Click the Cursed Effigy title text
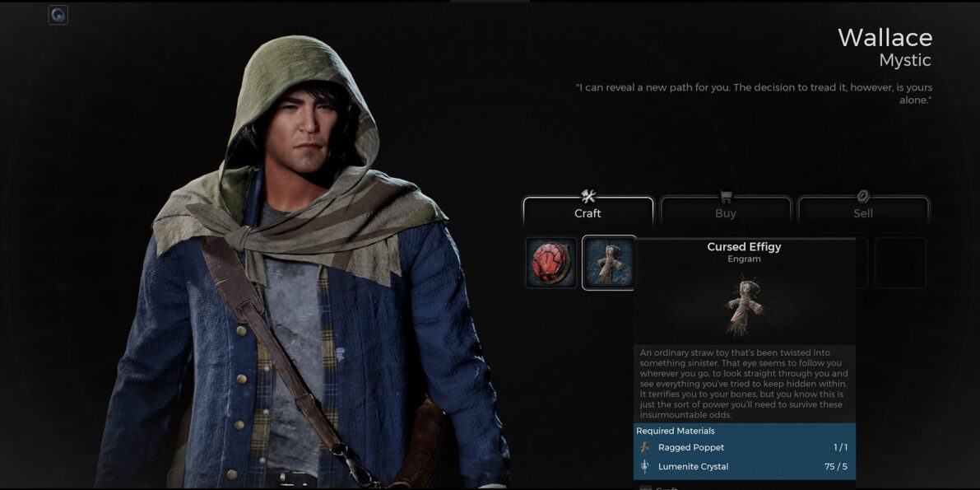The height and width of the screenshot is (490, 980). pos(745,246)
